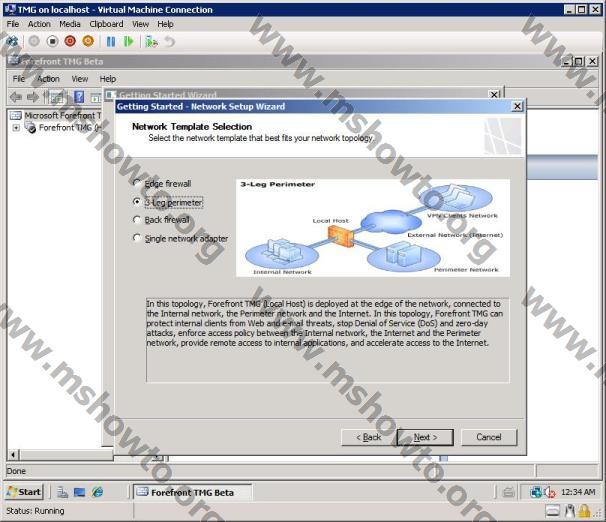Open the Clipboard menu

point(106,24)
